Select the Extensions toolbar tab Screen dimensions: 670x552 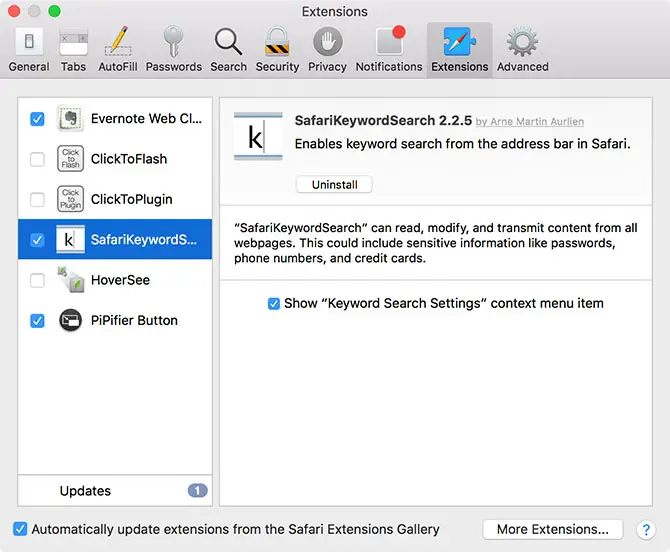pyautogui.click(x=459, y=50)
